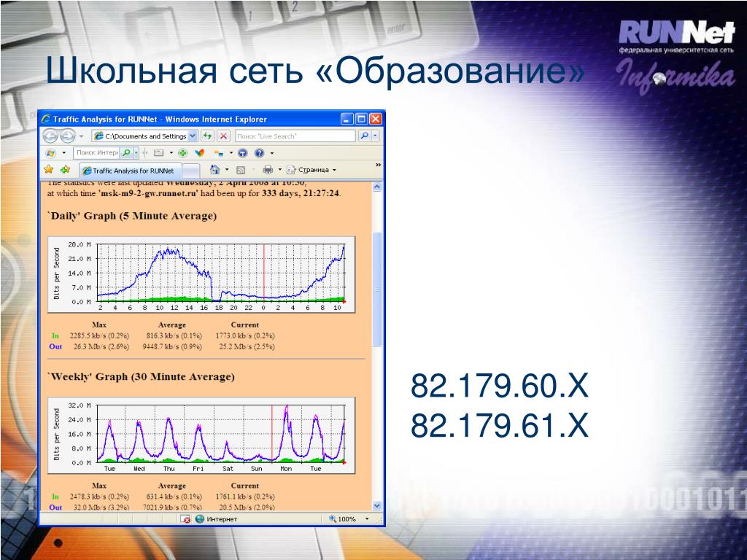Open recent pages dropdown next to Forward

pos(81,136)
